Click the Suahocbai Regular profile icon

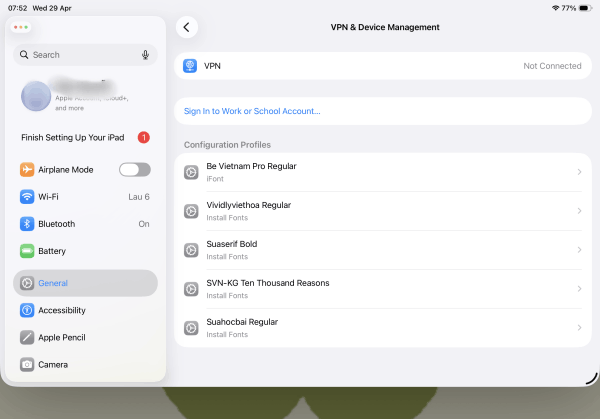click(191, 328)
